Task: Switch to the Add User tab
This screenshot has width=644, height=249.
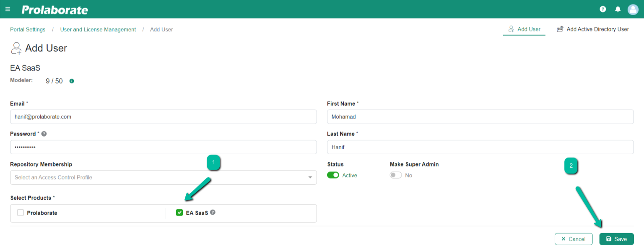Action: 524,29
